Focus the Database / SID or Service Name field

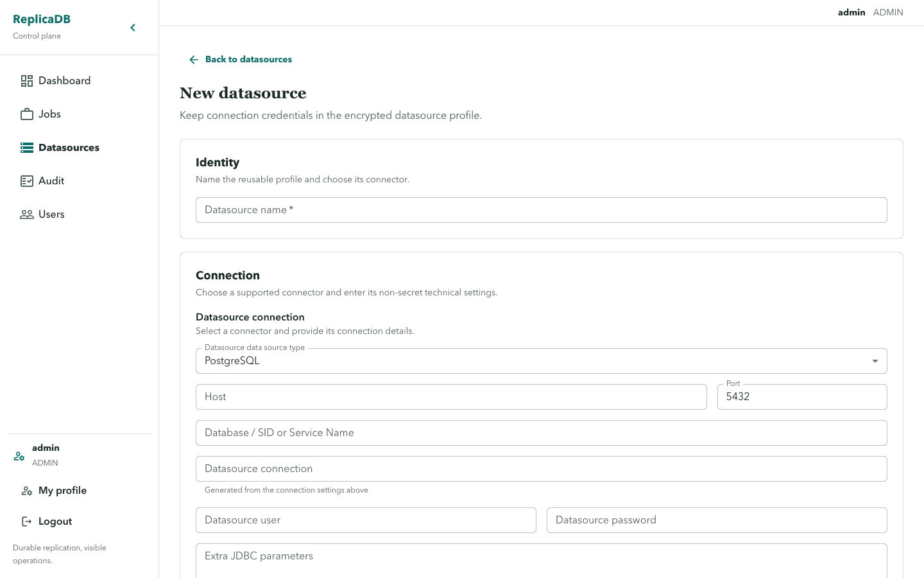(x=542, y=433)
